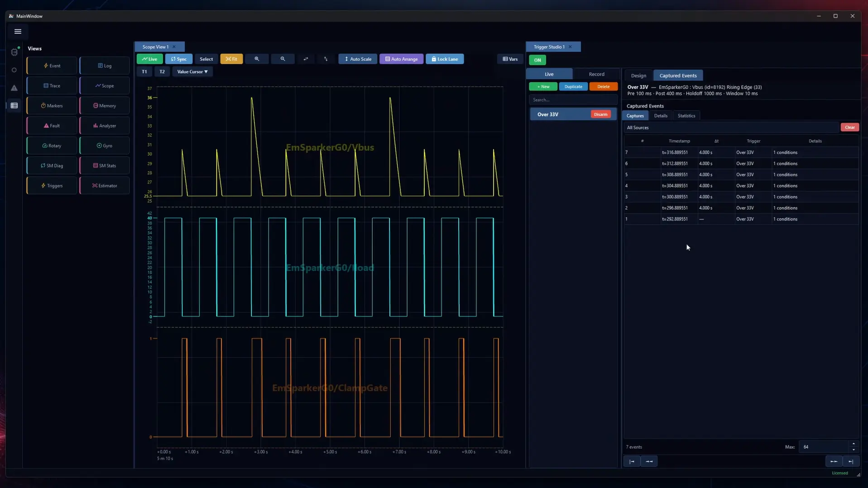Close the Scope View 1 tab

pos(174,47)
